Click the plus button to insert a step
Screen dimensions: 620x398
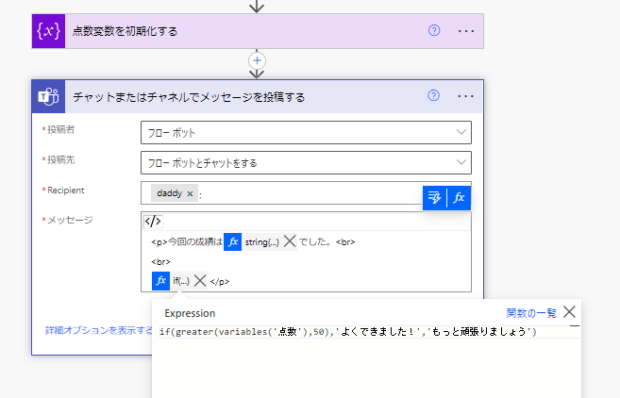pyautogui.click(x=257, y=60)
